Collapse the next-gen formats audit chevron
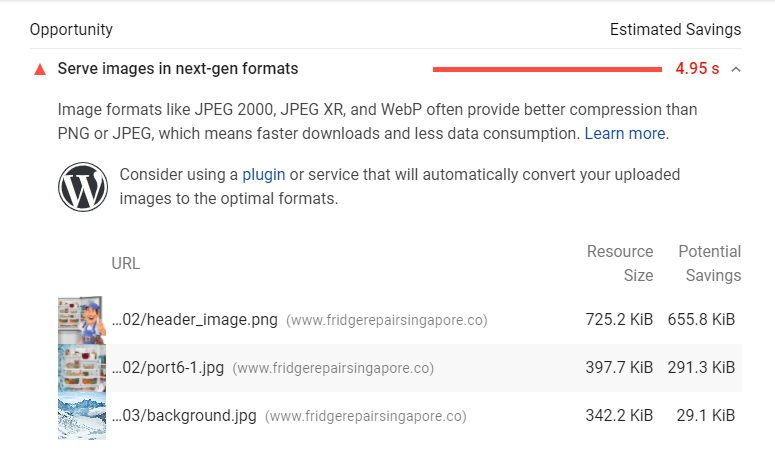Image resolution: width=775 pixels, height=452 pixels. pos(736,70)
